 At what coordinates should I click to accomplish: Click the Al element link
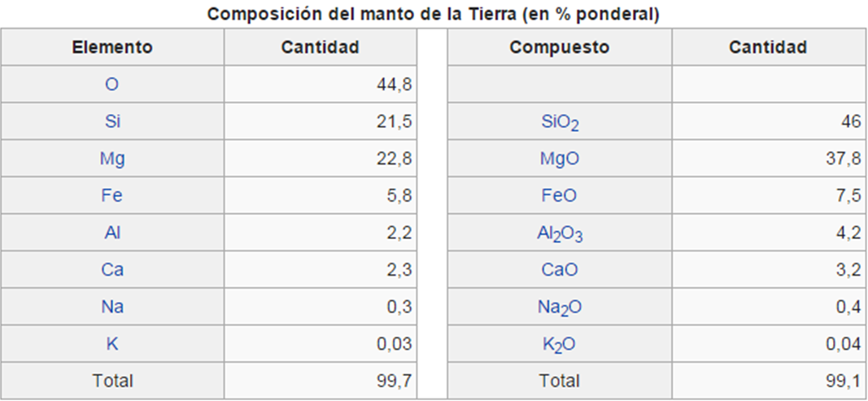click(x=112, y=233)
